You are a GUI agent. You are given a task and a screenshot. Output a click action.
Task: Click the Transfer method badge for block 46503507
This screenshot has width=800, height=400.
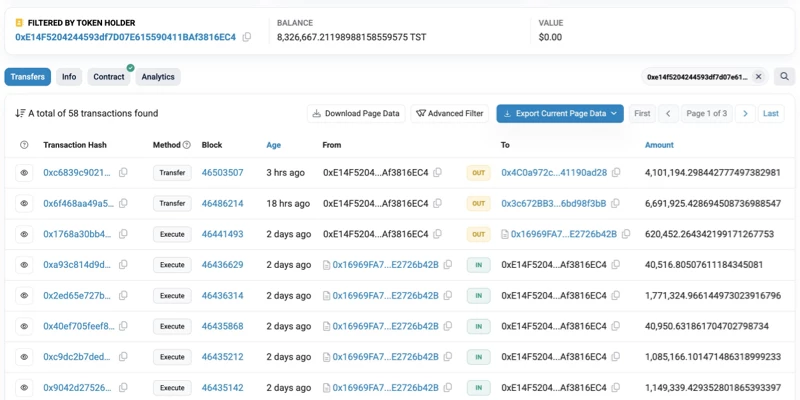[172, 173]
